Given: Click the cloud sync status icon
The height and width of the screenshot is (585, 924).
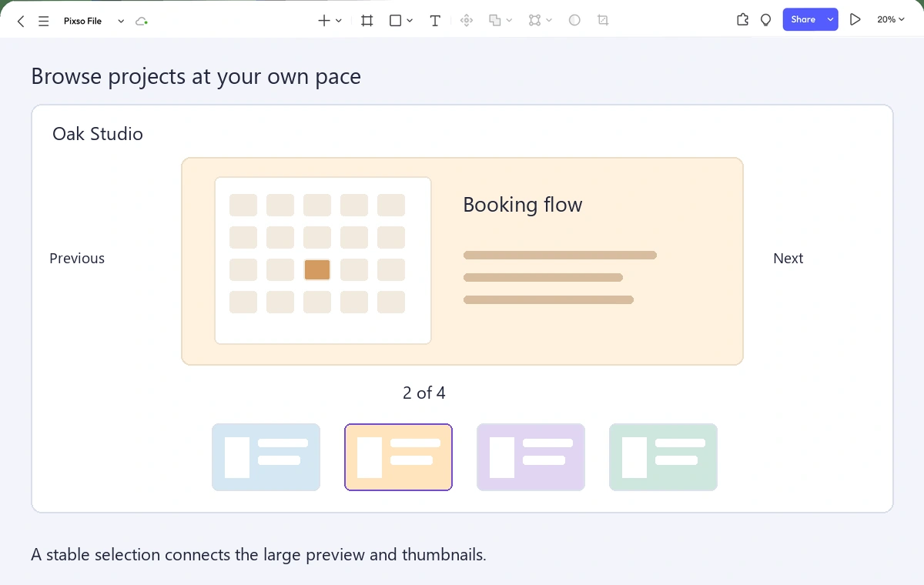Looking at the screenshot, I should pyautogui.click(x=141, y=22).
